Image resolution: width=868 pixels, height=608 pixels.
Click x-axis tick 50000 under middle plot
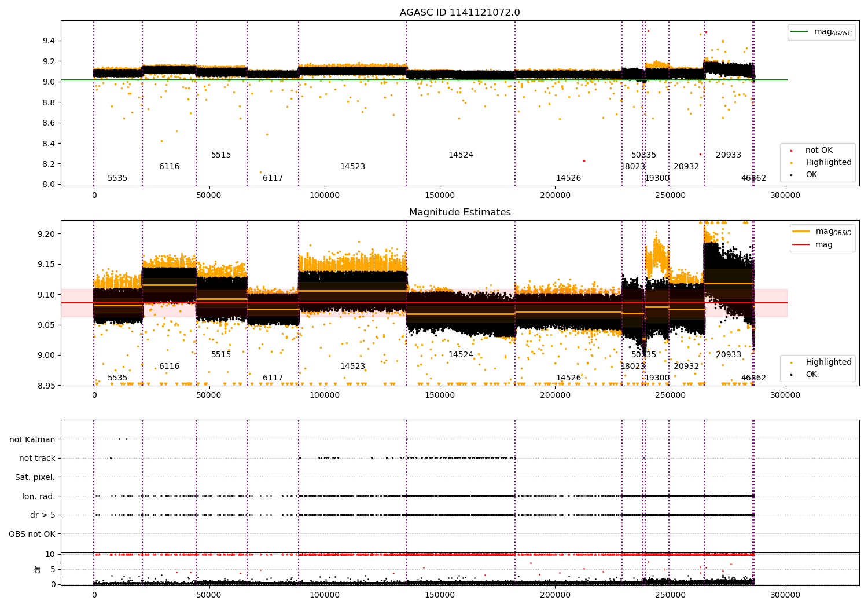click(209, 395)
